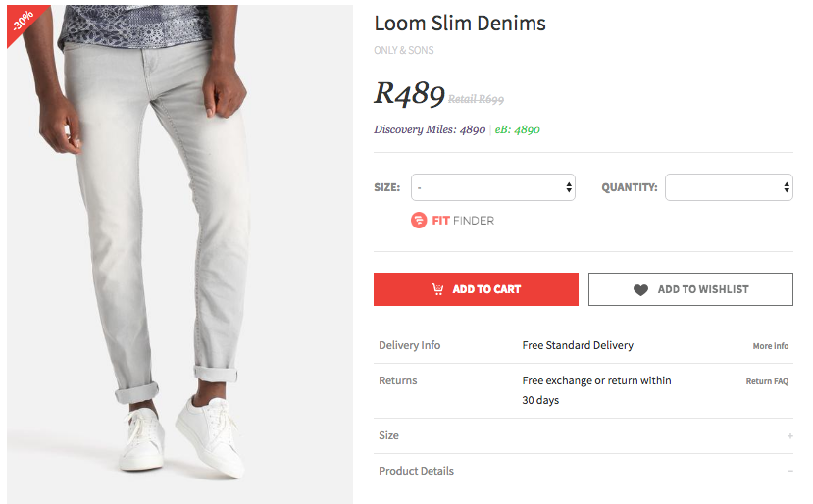Click the shopping cart icon

point(437,289)
